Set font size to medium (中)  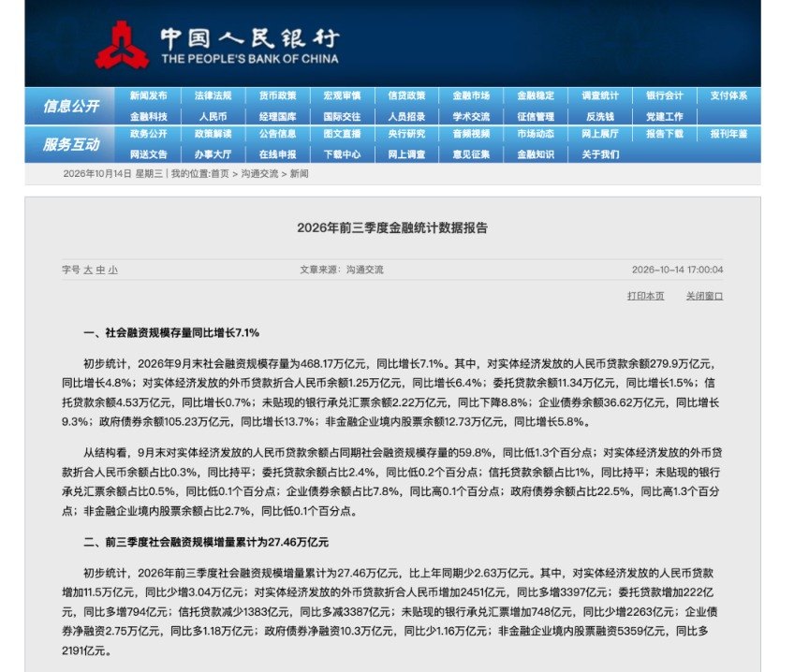point(100,270)
